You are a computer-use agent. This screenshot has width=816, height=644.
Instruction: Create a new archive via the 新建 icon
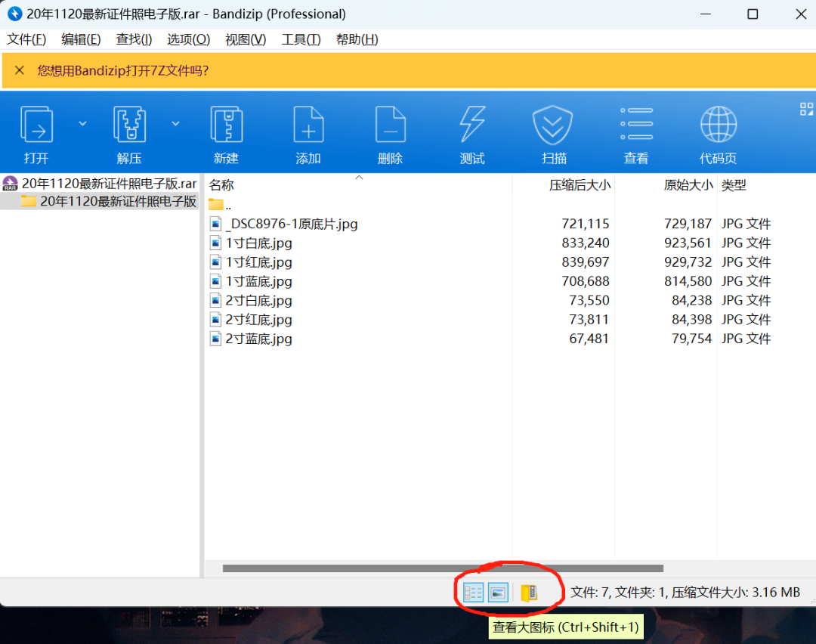[226, 132]
